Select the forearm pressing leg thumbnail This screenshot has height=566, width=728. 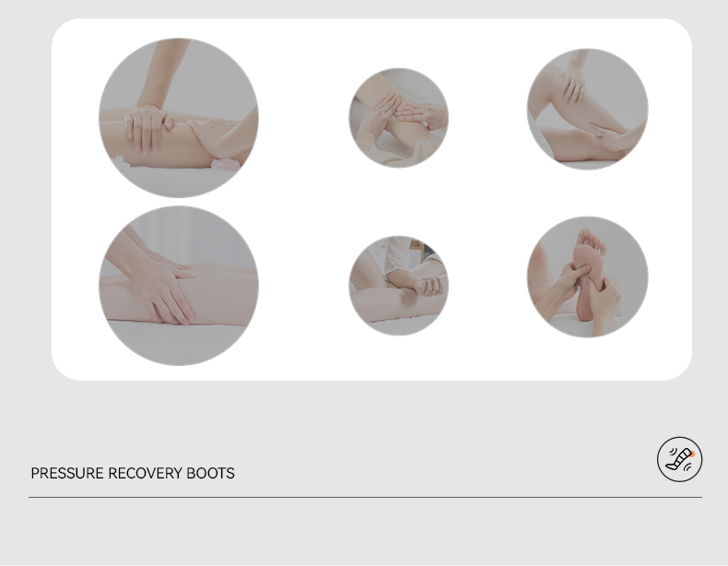pos(398,286)
